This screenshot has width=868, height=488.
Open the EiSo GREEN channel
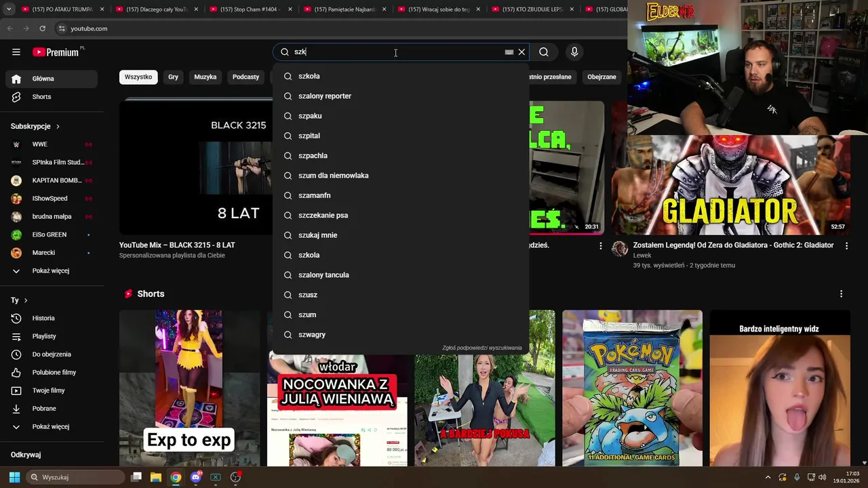point(52,235)
